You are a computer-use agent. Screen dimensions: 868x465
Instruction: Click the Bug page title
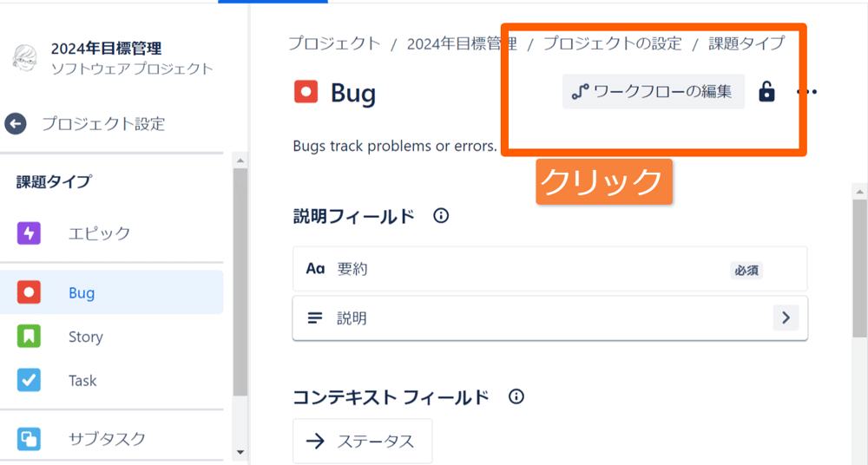(353, 93)
